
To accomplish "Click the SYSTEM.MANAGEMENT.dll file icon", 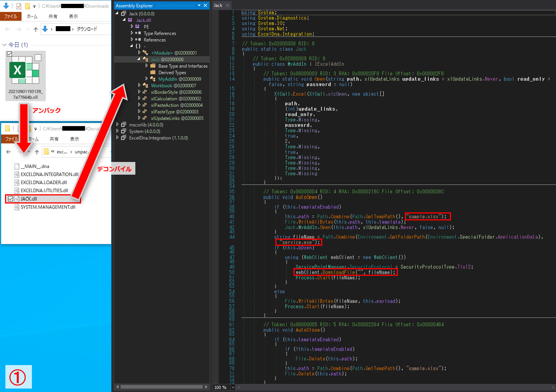I will [x=17, y=207].
